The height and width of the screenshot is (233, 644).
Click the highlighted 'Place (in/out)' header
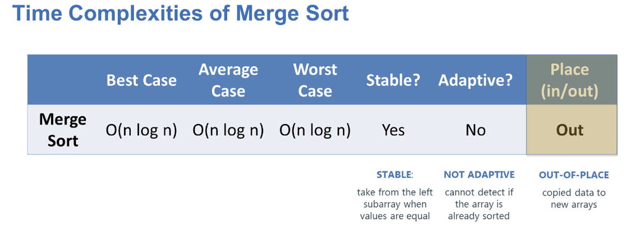(x=572, y=80)
